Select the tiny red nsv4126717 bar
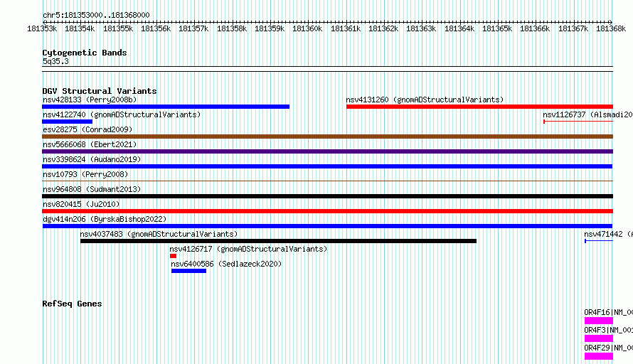 tap(174, 256)
